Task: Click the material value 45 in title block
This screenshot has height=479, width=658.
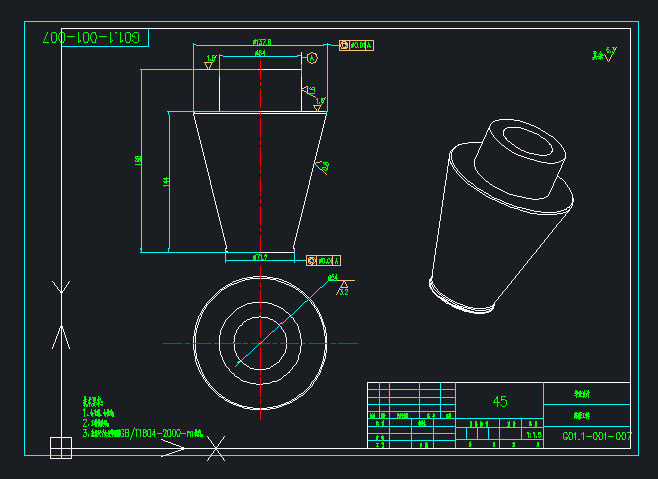Action: tap(500, 402)
